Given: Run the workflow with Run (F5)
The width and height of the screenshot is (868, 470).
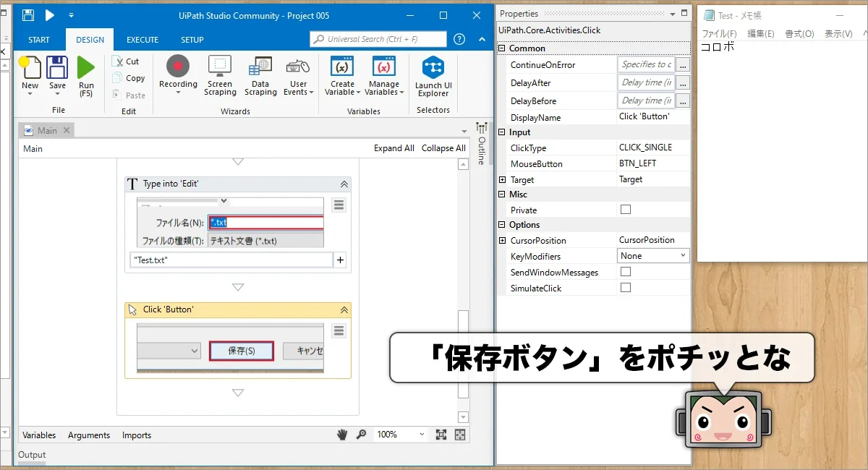Looking at the screenshot, I should click(x=86, y=67).
